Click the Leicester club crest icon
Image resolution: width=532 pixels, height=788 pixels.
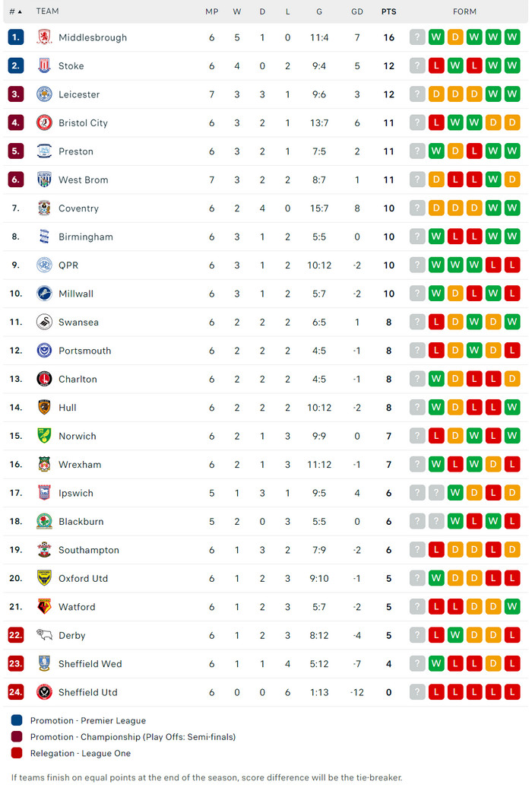click(x=44, y=94)
